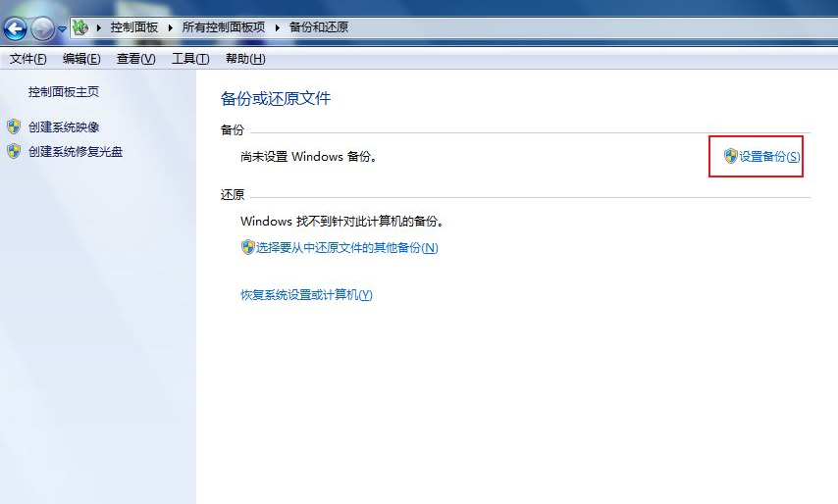The height and width of the screenshot is (504, 838).
Task: Open the 帮助(H) menu
Action: point(245,59)
